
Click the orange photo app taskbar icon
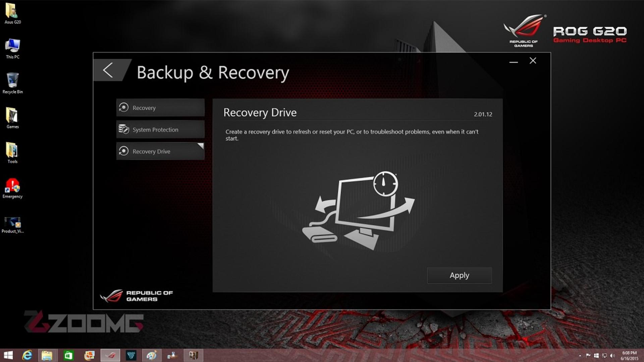89,355
